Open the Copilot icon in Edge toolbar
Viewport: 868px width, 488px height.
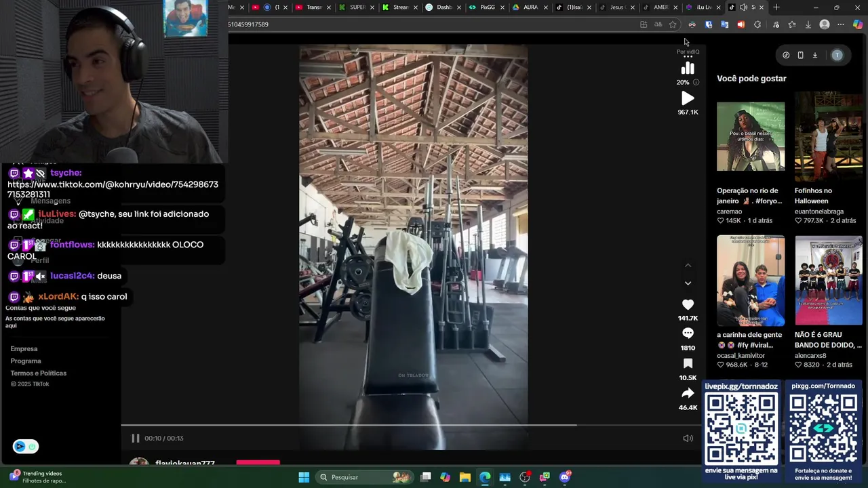[x=858, y=24]
